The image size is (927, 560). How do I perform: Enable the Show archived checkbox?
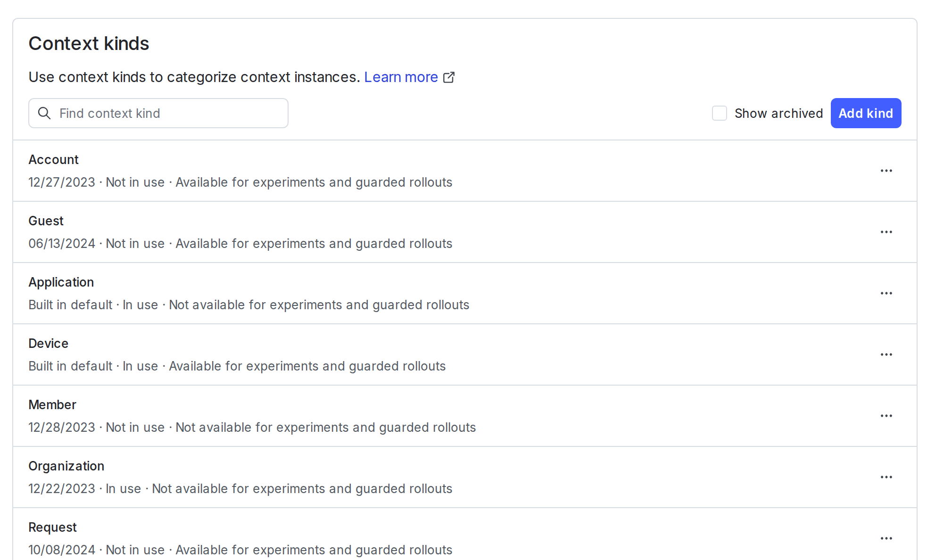(x=720, y=113)
